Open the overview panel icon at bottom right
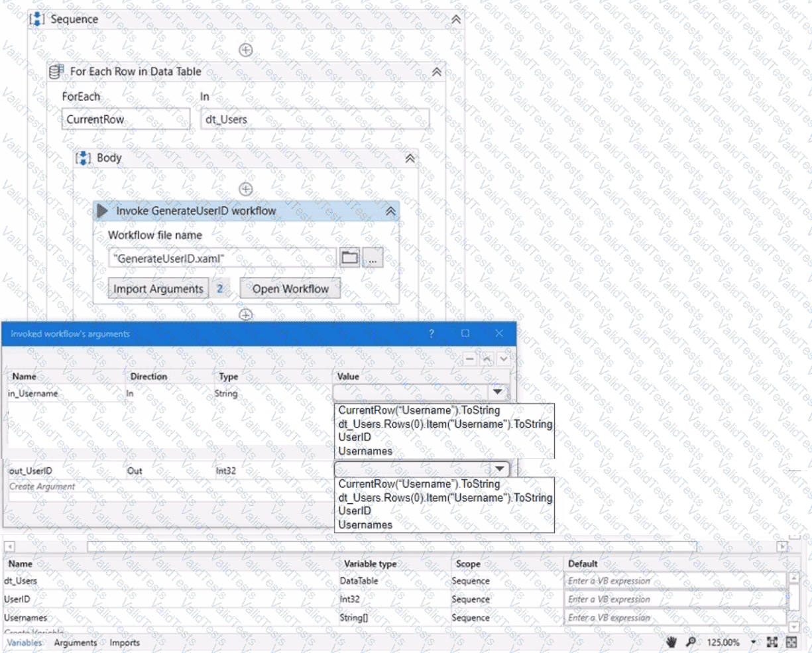812x653 pixels. pos(791,642)
